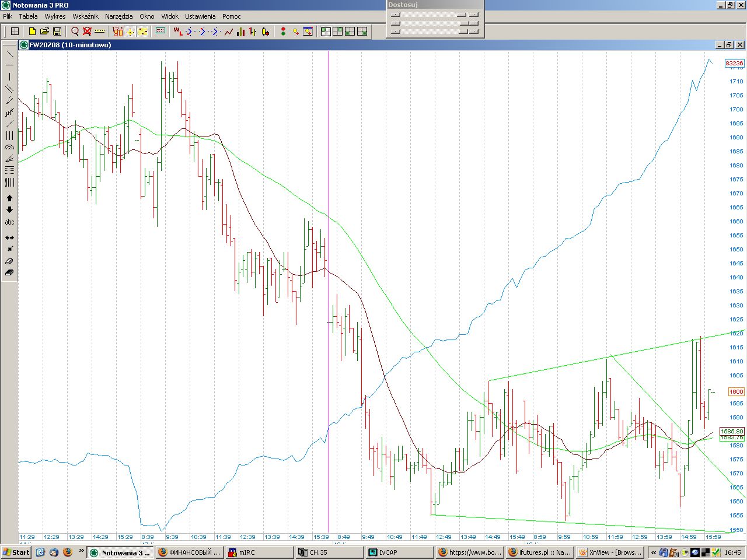Image resolution: width=747 pixels, height=560 pixels.
Task: Open the Ustawienia menu
Action: tap(200, 16)
